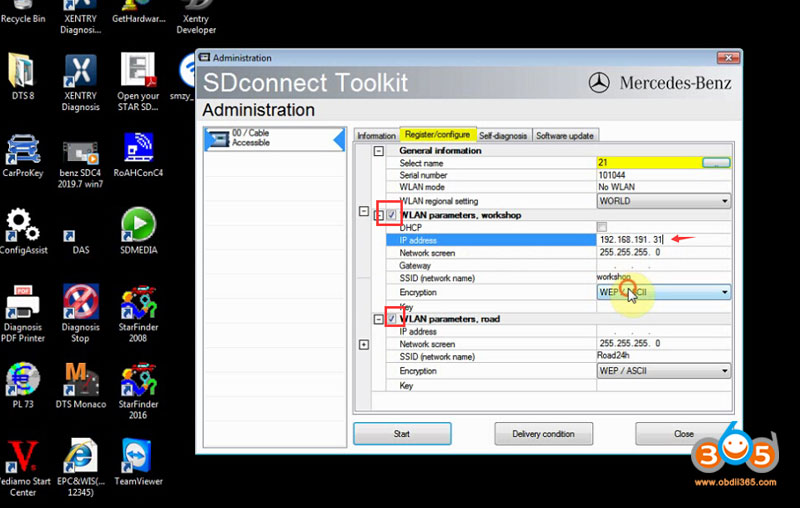Click road SSID field reading Road24h
800x508 pixels.
(663, 356)
